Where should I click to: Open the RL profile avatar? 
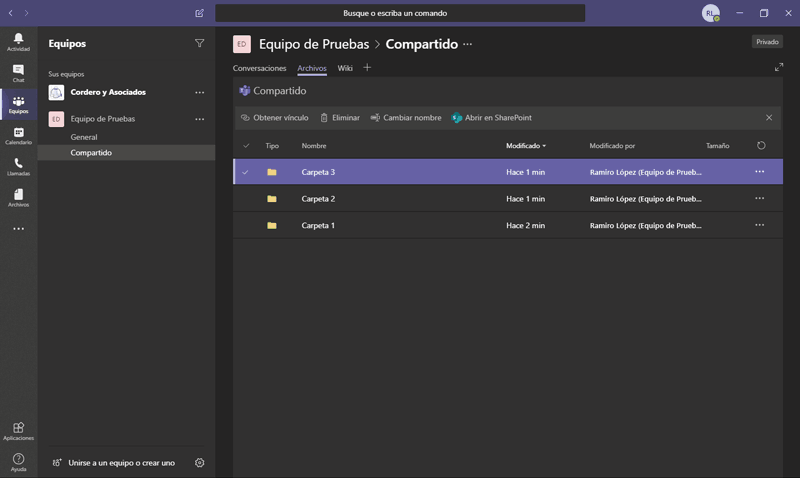(x=710, y=13)
